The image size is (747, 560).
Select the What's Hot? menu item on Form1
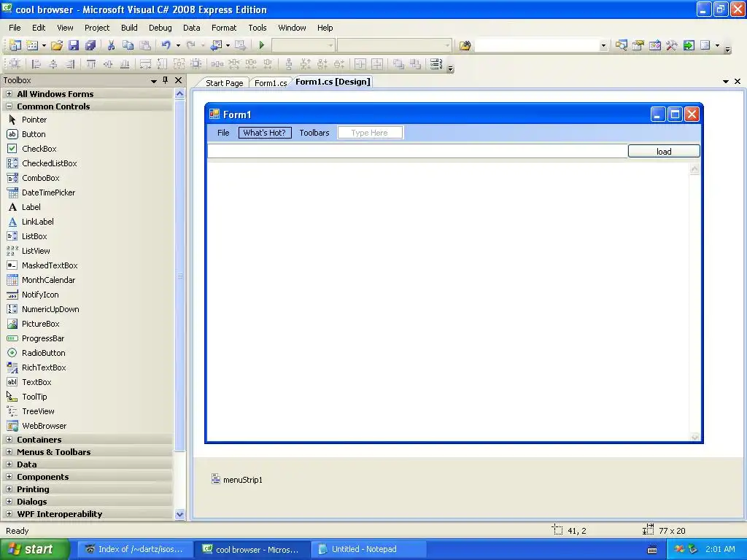(x=264, y=133)
